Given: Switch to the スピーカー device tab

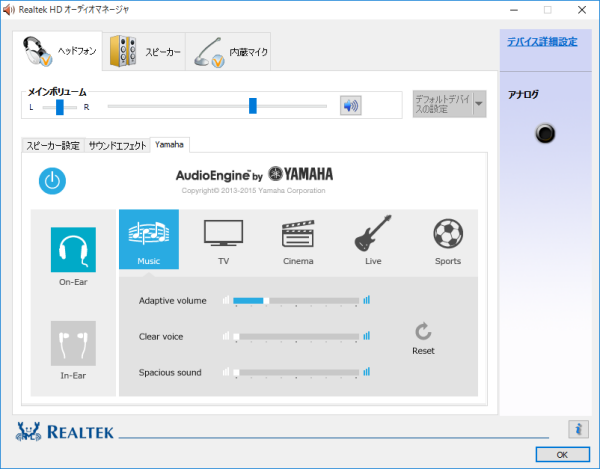Looking at the screenshot, I should [x=144, y=52].
